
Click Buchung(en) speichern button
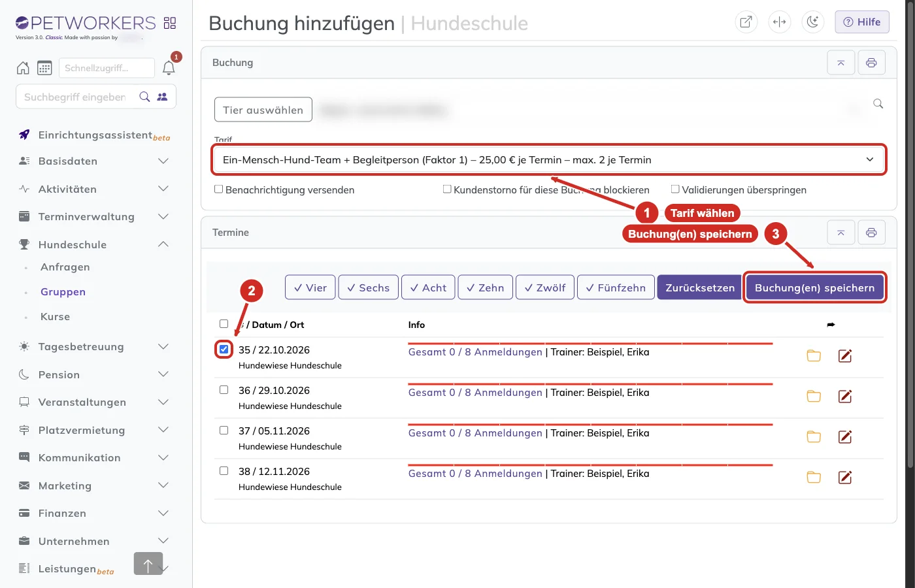814,287
